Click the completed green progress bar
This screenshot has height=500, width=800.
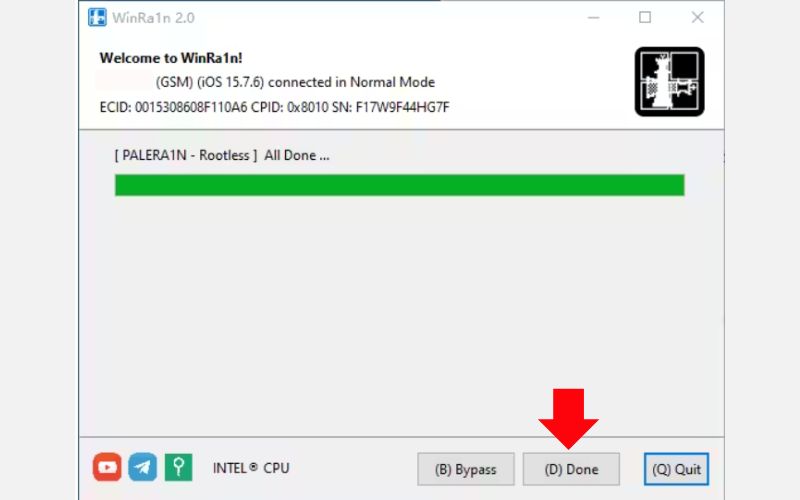click(399, 185)
